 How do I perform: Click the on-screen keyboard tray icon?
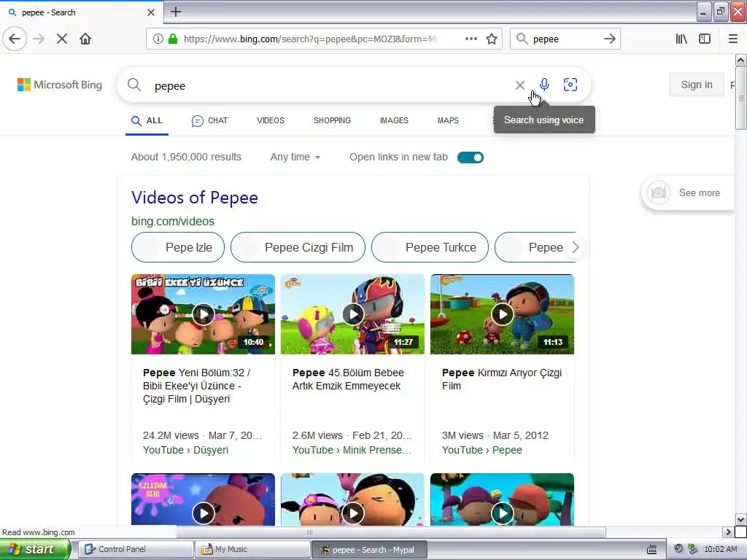[651, 549]
